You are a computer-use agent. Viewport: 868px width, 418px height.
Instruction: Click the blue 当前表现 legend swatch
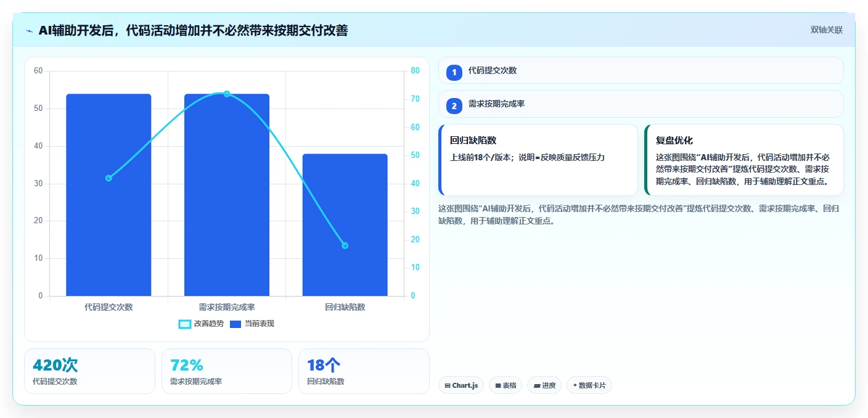(235, 324)
